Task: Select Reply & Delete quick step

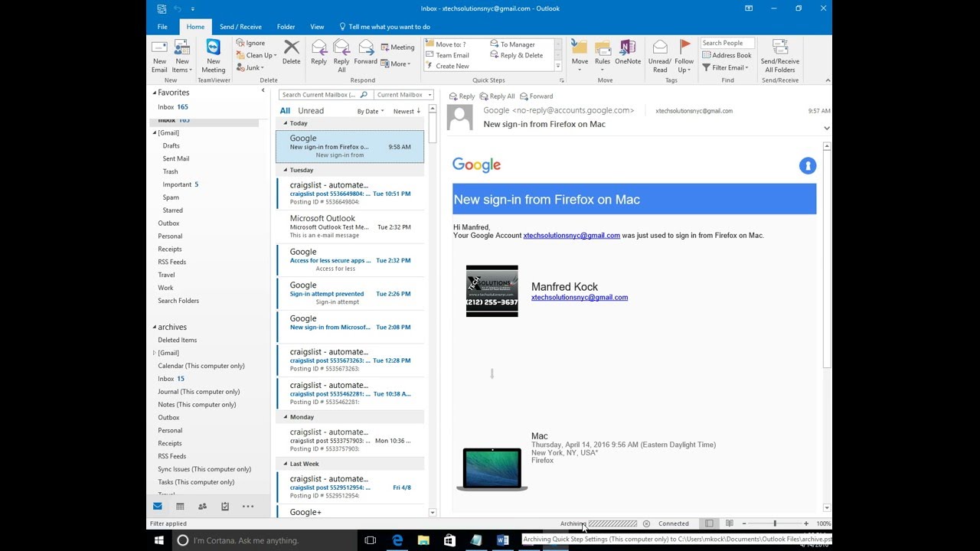Action: pos(516,55)
